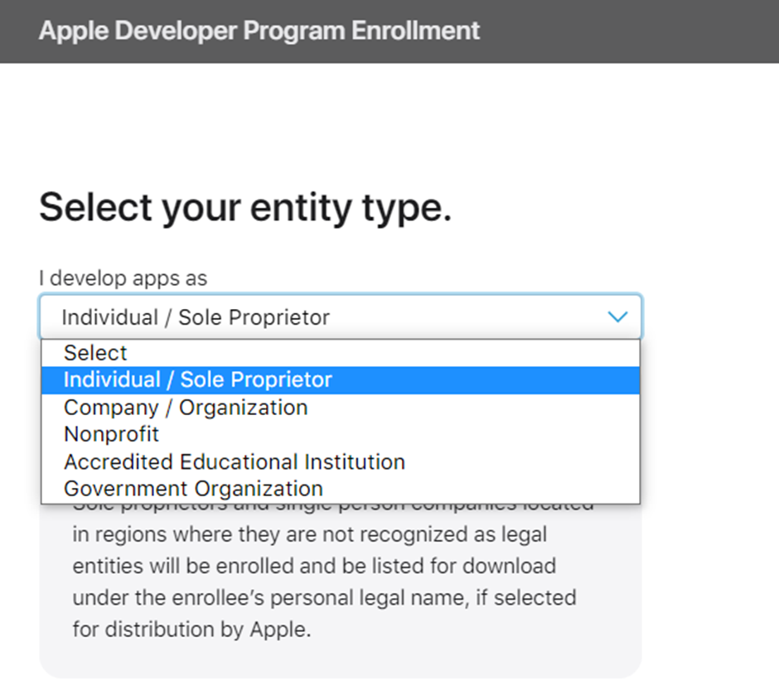Click the 'entities will be enrolled' text line
This screenshot has width=779, height=700.
[313, 566]
